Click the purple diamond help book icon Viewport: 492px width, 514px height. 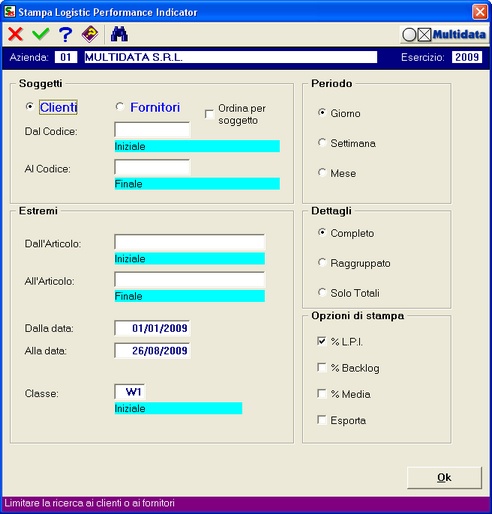click(x=90, y=34)
